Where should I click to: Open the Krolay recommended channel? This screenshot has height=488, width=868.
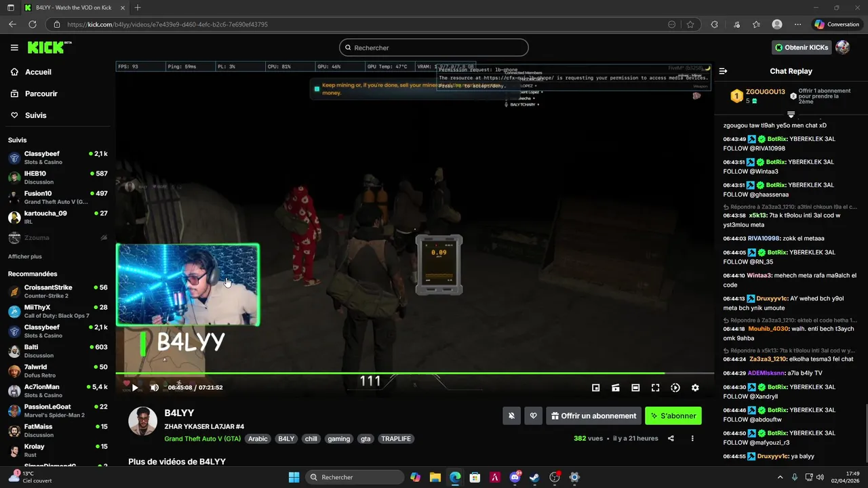(58, 451)
